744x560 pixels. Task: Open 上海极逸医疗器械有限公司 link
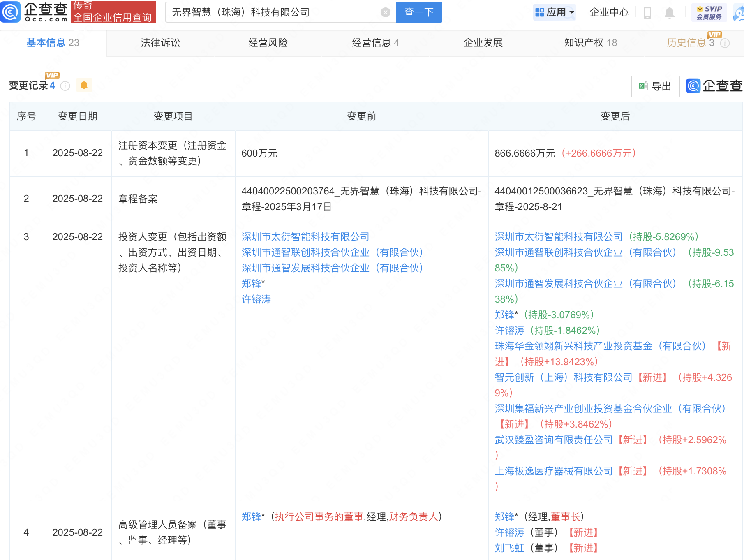[554, 471]
